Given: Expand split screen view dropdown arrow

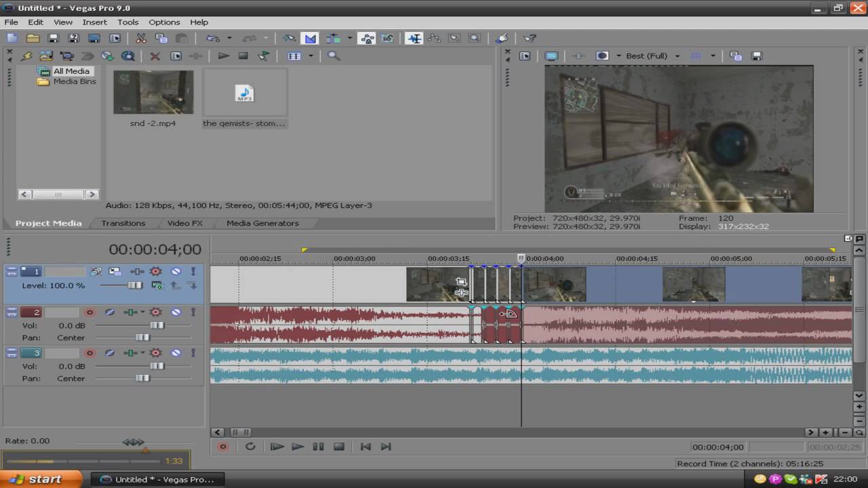Looking at the screenshot, I should coord(618,56).
